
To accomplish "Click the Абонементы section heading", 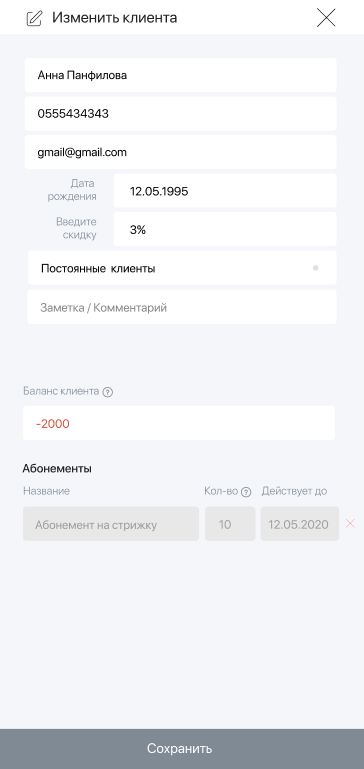I will [57, 468].
